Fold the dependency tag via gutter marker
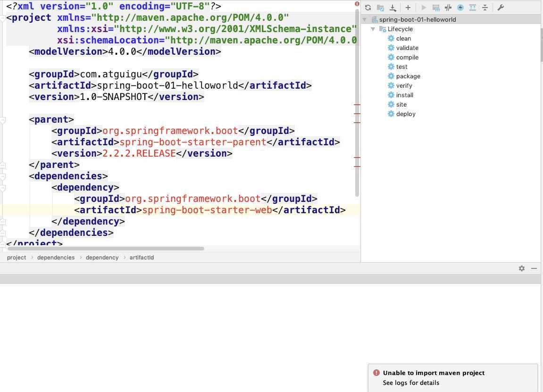This screenshot has height=392, width=543. 3,188
